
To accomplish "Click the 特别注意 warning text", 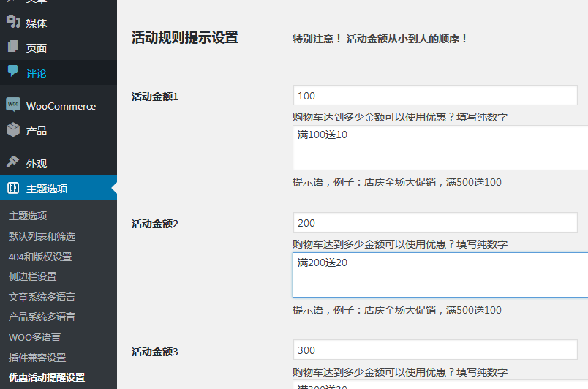I will point(380,39).
